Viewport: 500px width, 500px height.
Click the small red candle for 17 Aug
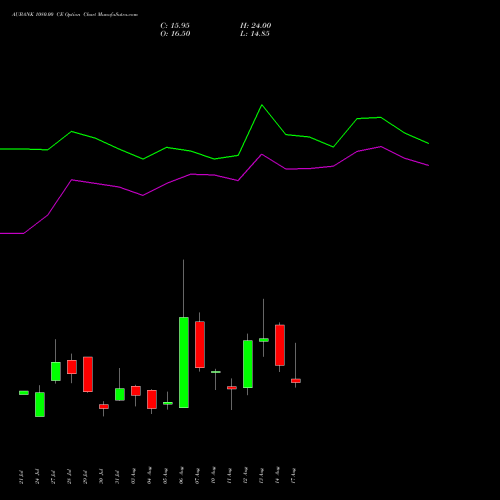[x=296, y=381]
